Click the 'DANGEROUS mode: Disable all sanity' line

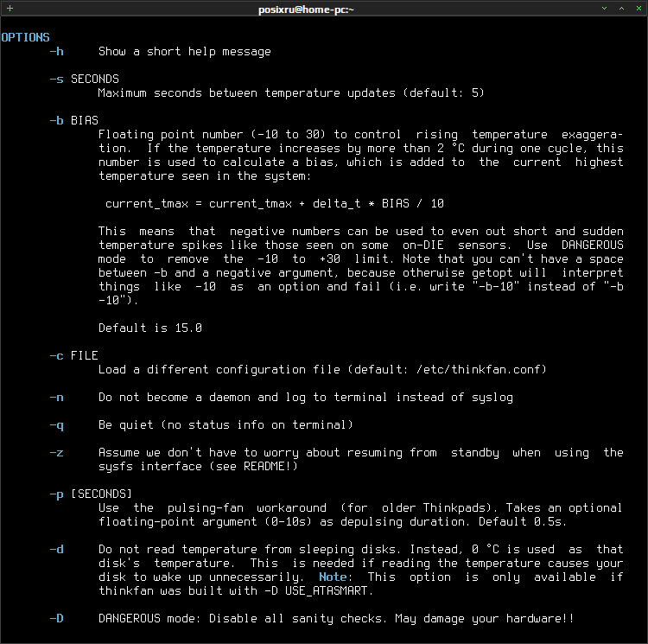[x=336, y=618]
